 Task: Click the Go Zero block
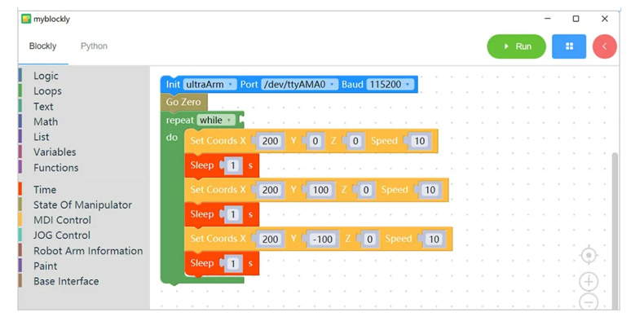point(183,102)
